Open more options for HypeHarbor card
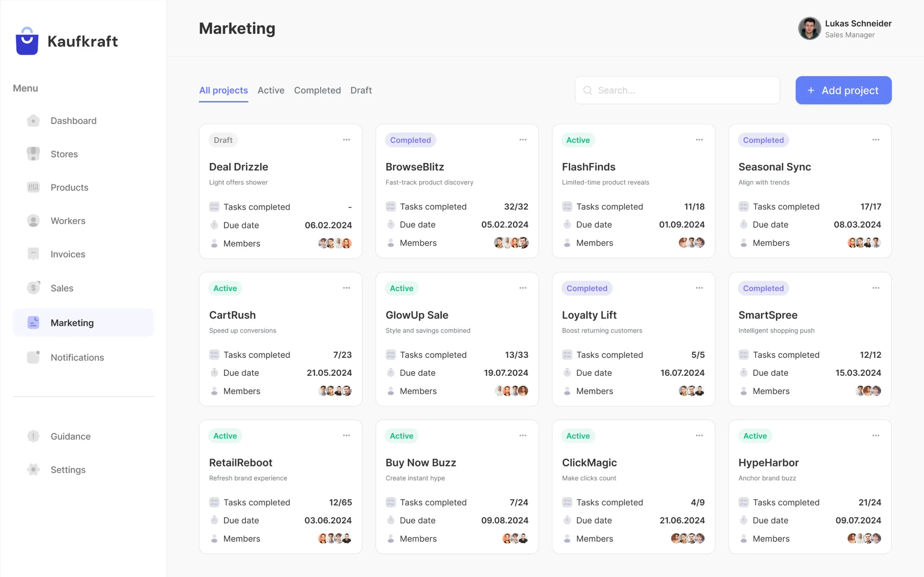This screenshot has width=924, height=577. coord(876,436)
